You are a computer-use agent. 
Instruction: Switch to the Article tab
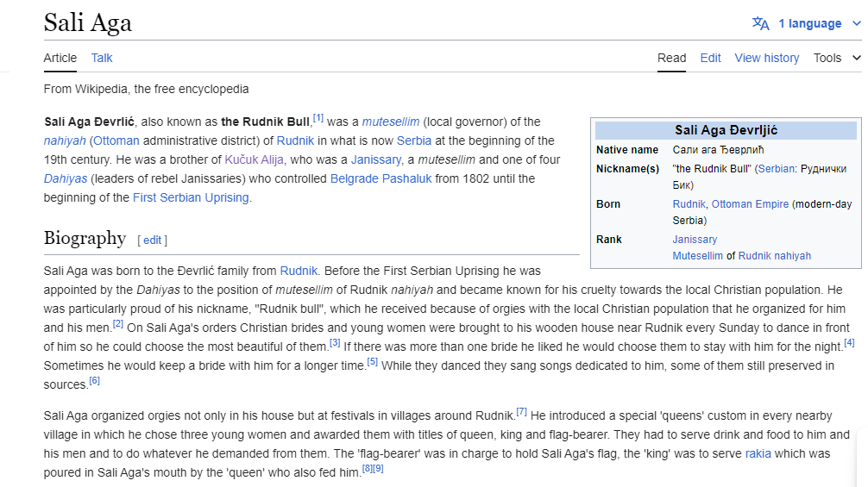tap(60, 58)
